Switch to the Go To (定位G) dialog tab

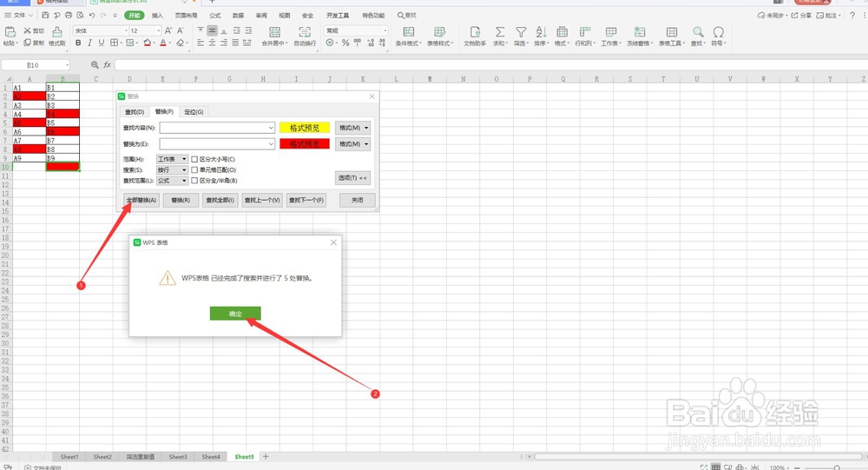tap(194, 112)
